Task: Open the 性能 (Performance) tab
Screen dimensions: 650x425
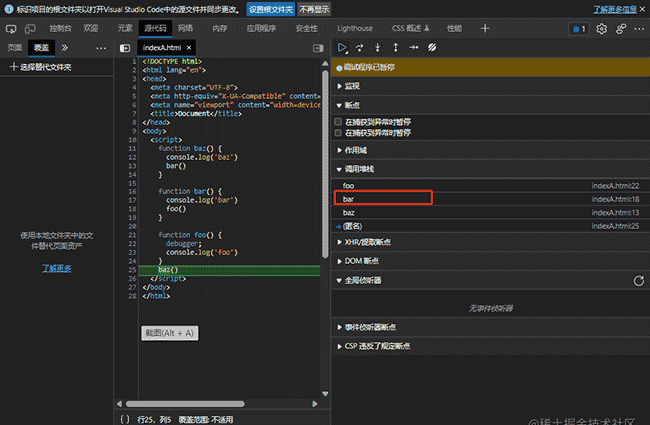Action: coord(454,29)
